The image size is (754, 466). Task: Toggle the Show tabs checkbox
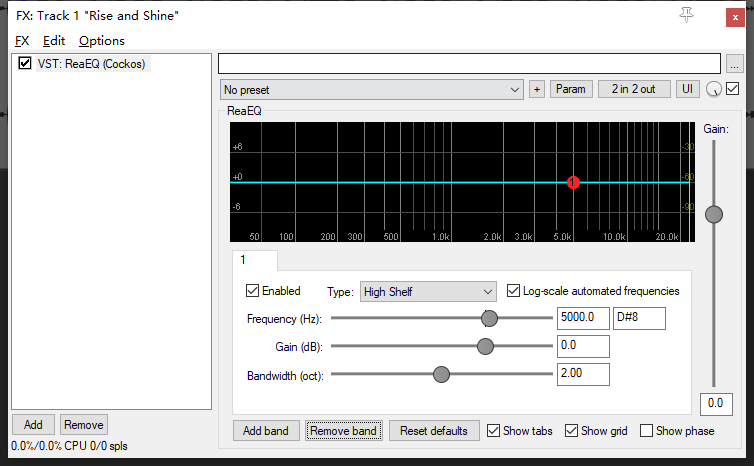(x=493, y=430)
